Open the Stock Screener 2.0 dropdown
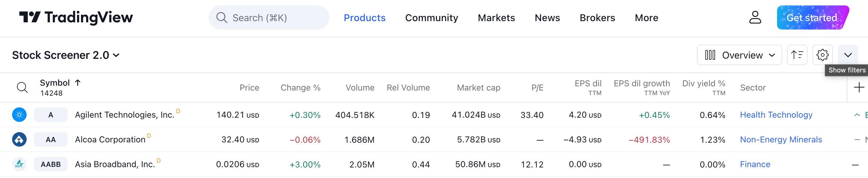 click(66, 55)
